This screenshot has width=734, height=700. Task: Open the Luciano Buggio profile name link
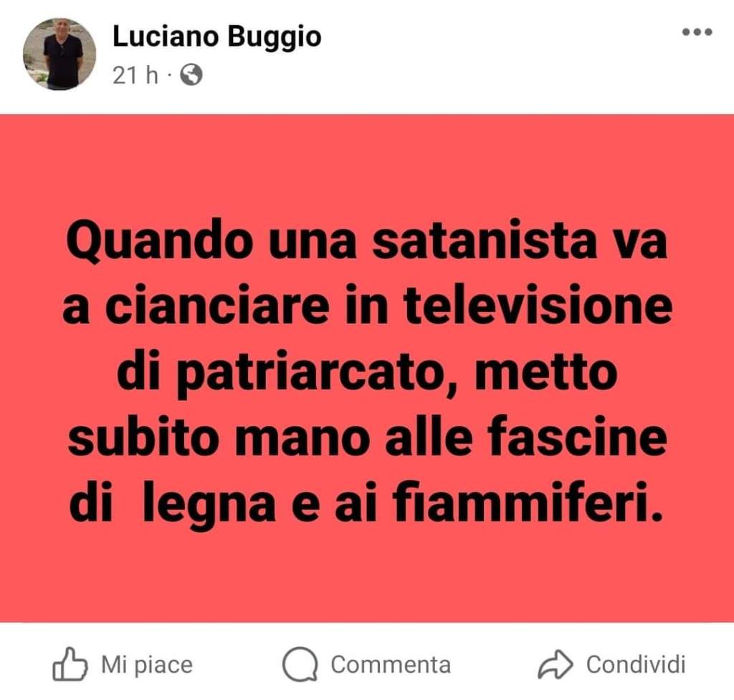tap(216, 36)
